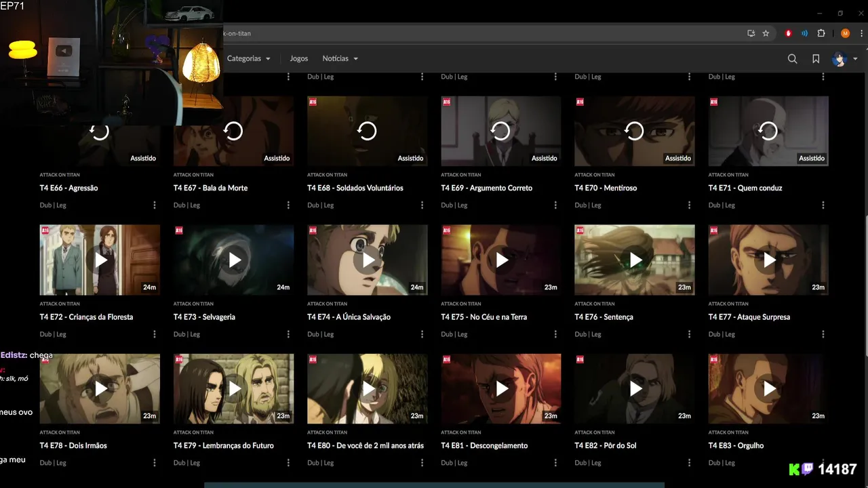Open more options for E74 A Única Salvação
Viewport: 868px width, 488px height.
tap(422, 334)
